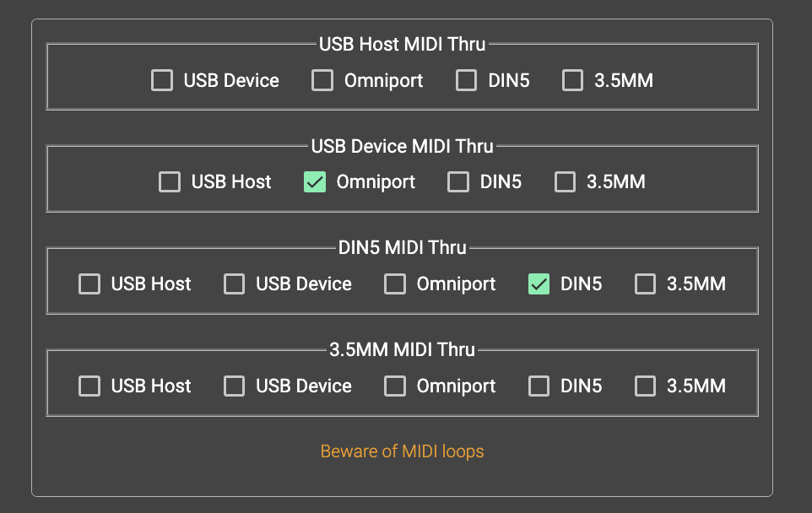Toggle 3.5MM in USB Device MIDI Thru

coord(565,182)
